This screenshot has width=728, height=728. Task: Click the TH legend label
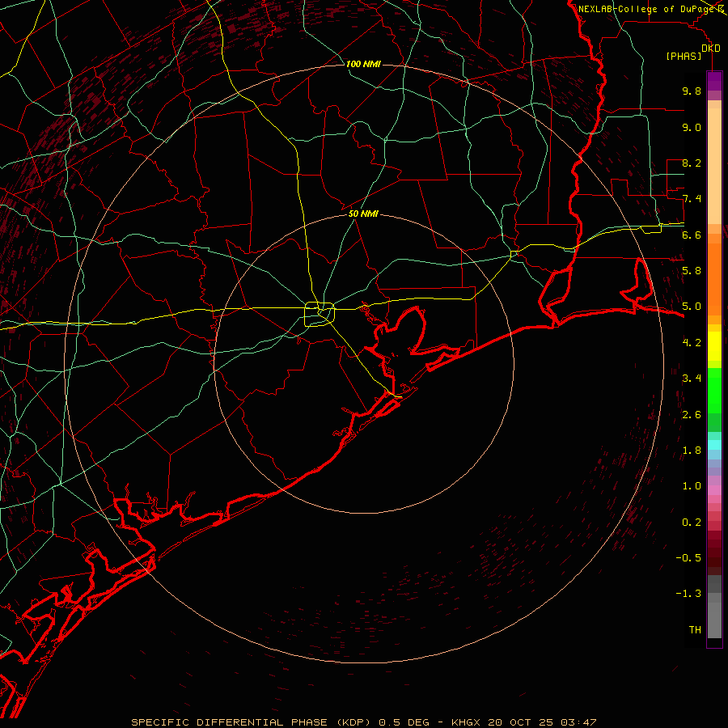coord(695,629)
